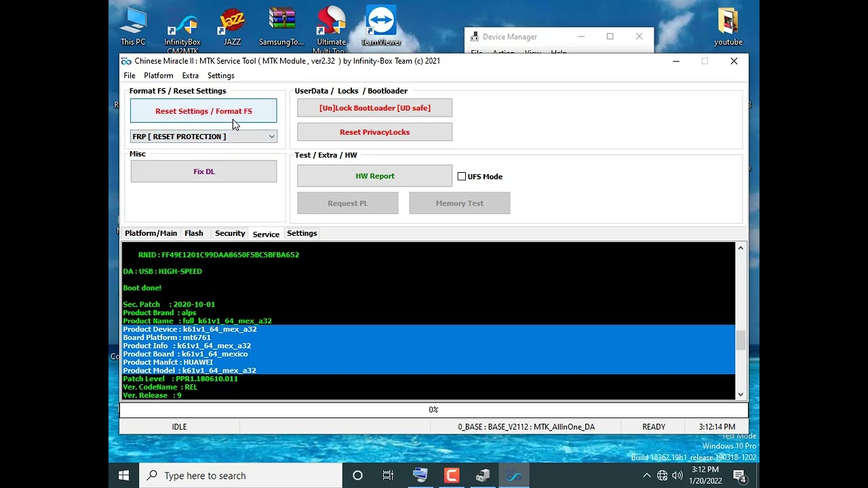
Task: Click the 0% progress bar
Action: tap(434, 410)
